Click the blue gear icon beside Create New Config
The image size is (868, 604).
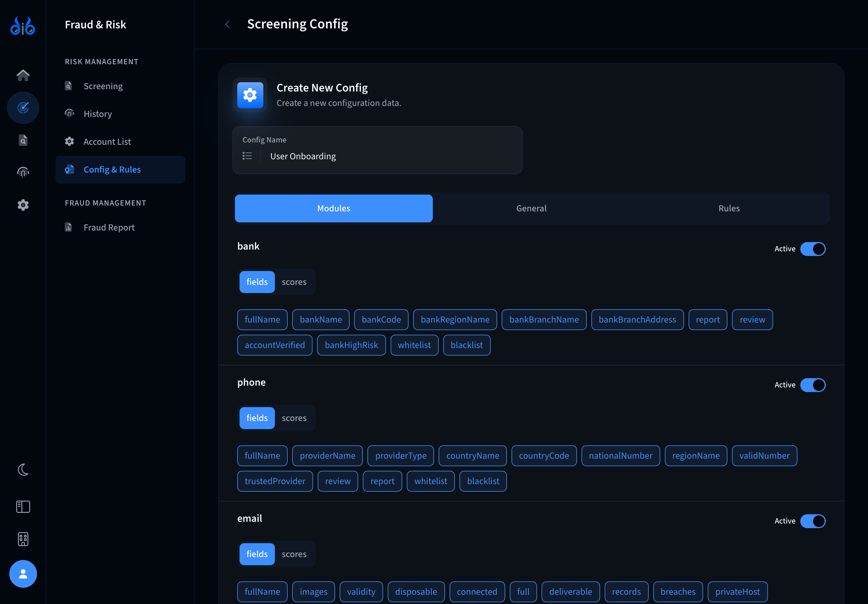[x=250, y=95]
